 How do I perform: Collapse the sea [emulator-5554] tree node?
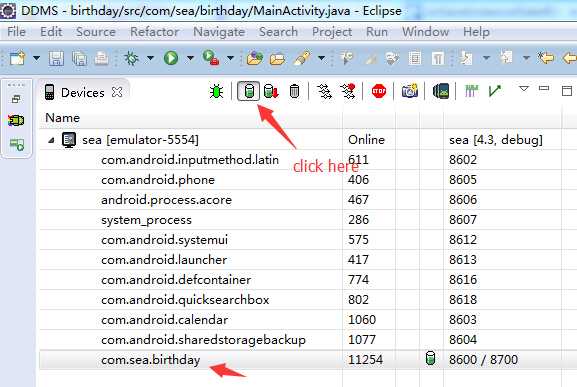[52, 140]
